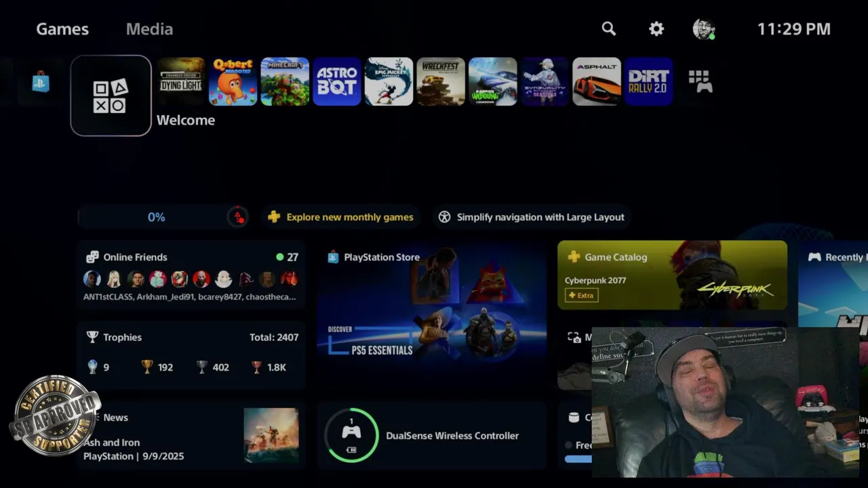Select Explore new monthly games
The width and height of the screenshot is (868, 488).
click(340, 217)
